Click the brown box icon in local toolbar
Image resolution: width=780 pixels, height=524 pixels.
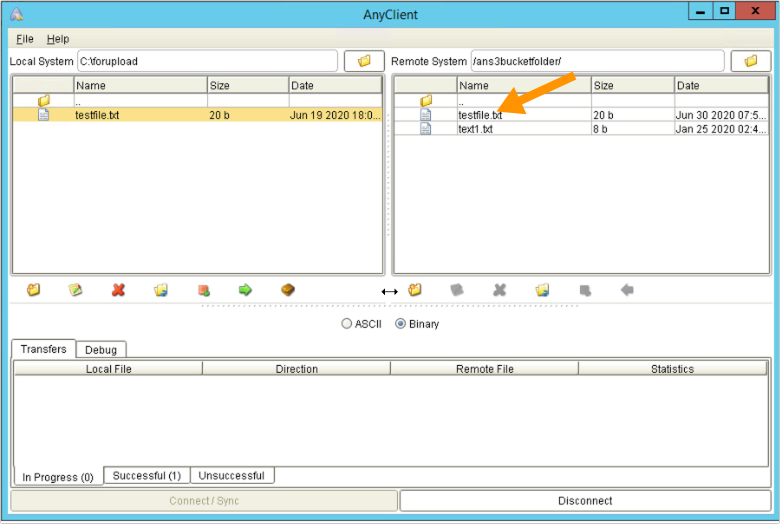pyautogui.click(x=288, y=290)
